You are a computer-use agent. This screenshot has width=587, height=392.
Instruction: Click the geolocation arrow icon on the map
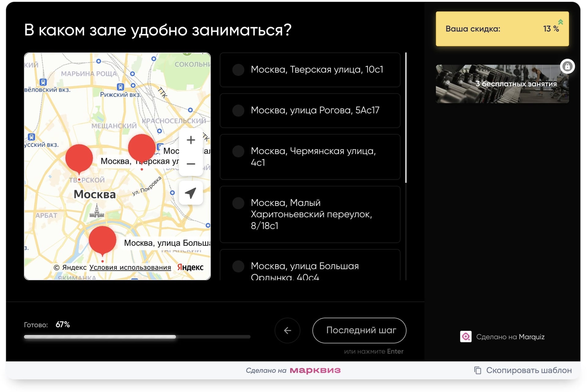(x=191, y=192)
